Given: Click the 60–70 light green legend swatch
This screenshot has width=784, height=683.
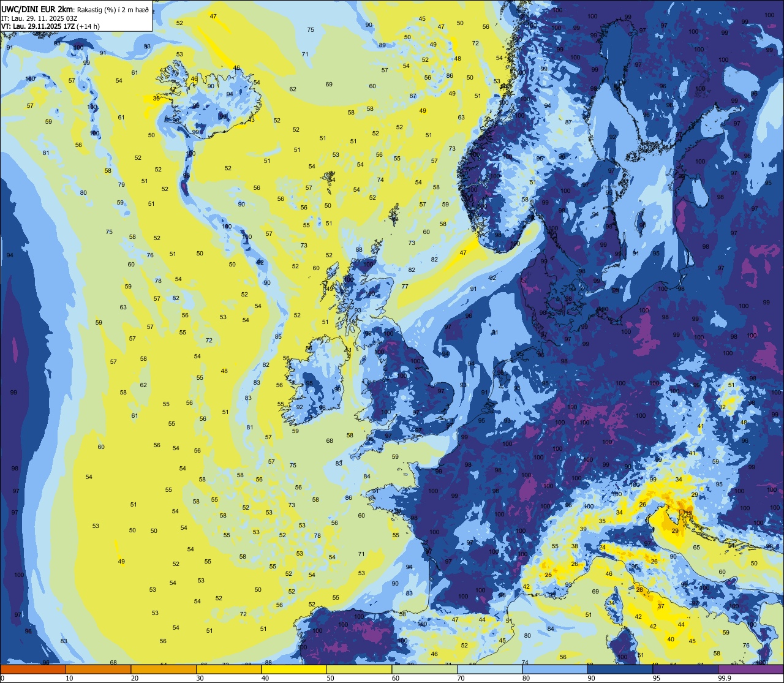Looking at the screenshot, I should (424, 669).
